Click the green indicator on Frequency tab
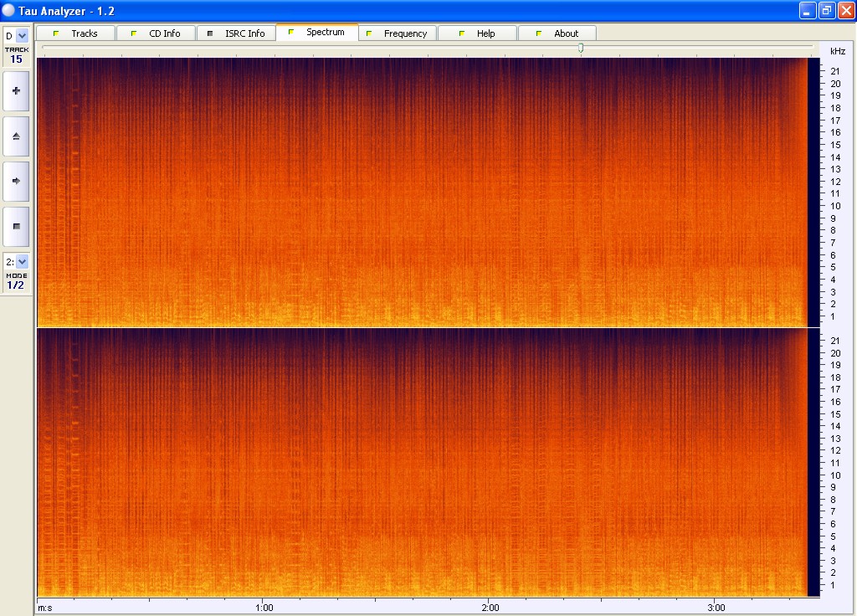This screenshot has height=616, width=857. 372,33
